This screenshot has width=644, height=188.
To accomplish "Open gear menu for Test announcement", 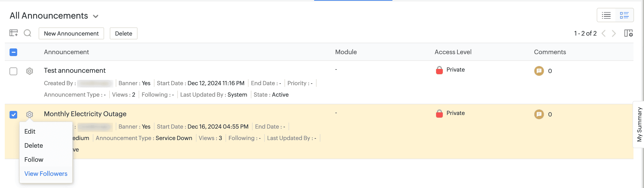I will tap(30, 71).
